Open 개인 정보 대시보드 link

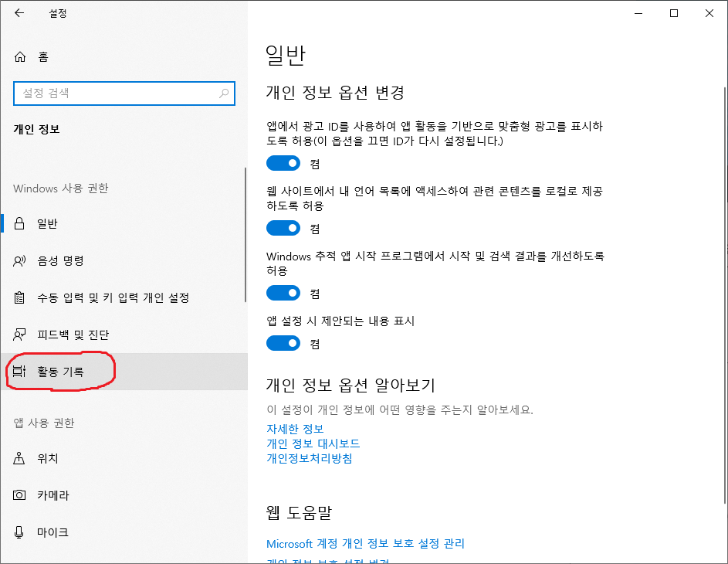click(313, 443)
